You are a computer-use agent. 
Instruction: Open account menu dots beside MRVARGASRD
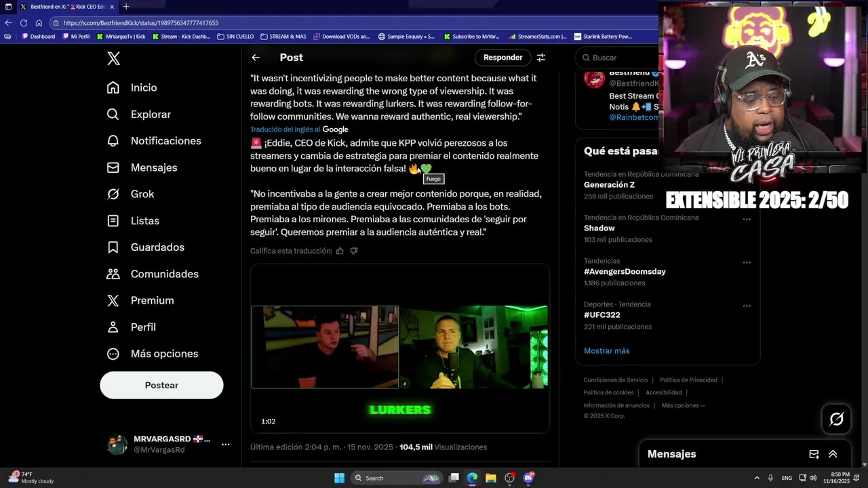226,445
